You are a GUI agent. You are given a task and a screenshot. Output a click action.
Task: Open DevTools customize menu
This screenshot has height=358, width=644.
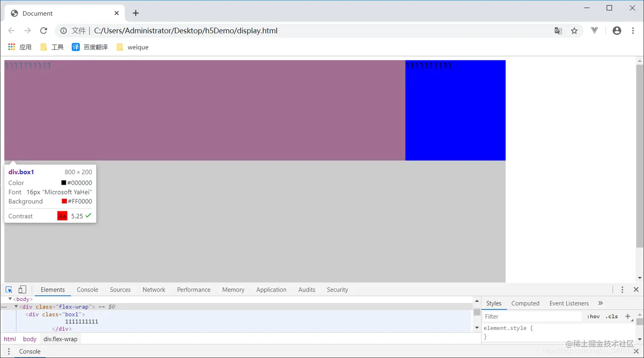coord(622,289)
